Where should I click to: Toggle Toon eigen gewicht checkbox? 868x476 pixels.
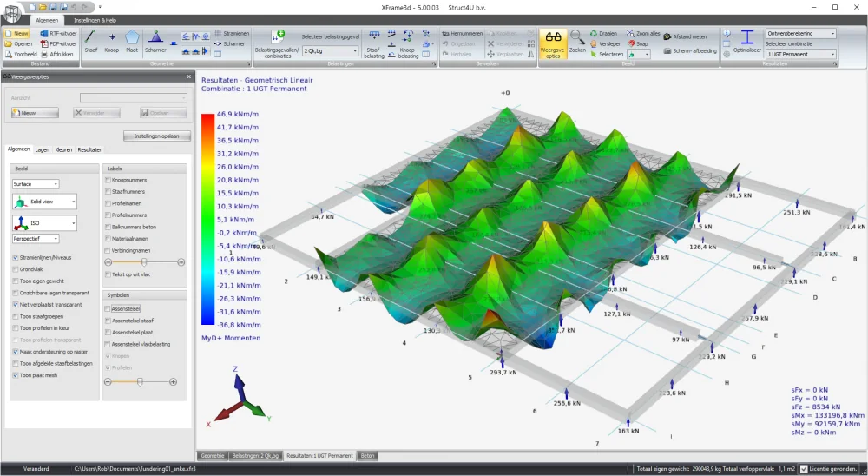click(x=16, y=281)
